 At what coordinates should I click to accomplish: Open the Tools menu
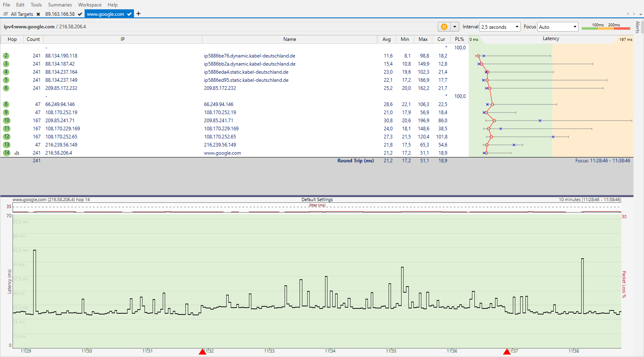[x=36, y=5]
